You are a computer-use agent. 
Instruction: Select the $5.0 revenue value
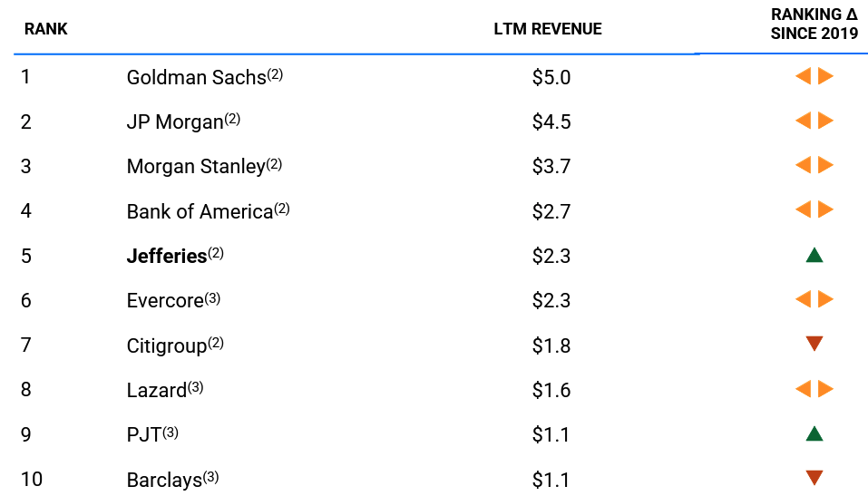(x=551, y=77)
